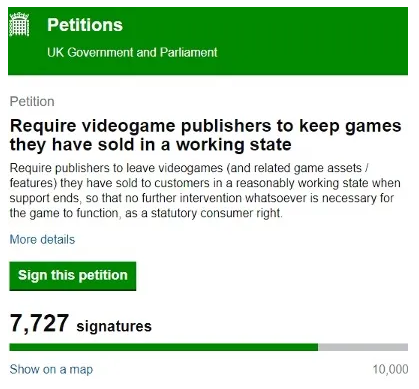Open the Show on a map link
The image size is (419, 389).
[x=51, y=369]
